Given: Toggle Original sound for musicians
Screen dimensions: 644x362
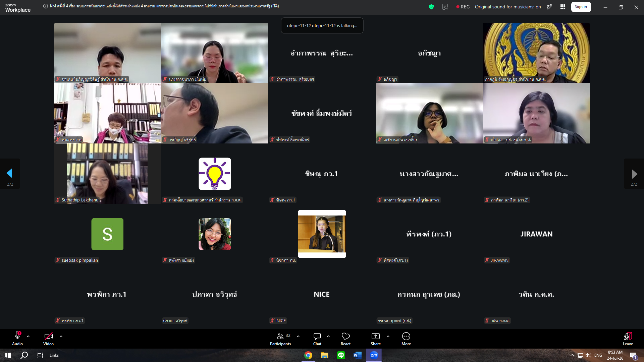Looking at the screenshot, I should click(x=508, y=7).
